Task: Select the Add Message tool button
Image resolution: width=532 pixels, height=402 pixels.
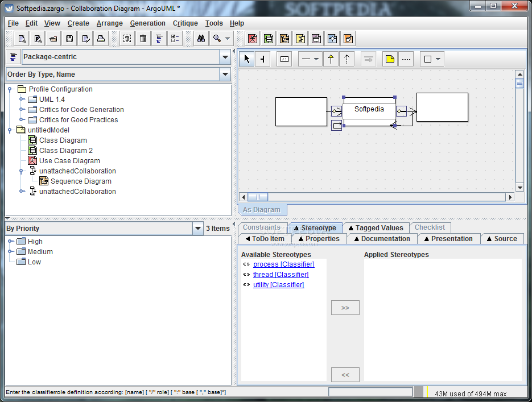Action: (369, 59)
